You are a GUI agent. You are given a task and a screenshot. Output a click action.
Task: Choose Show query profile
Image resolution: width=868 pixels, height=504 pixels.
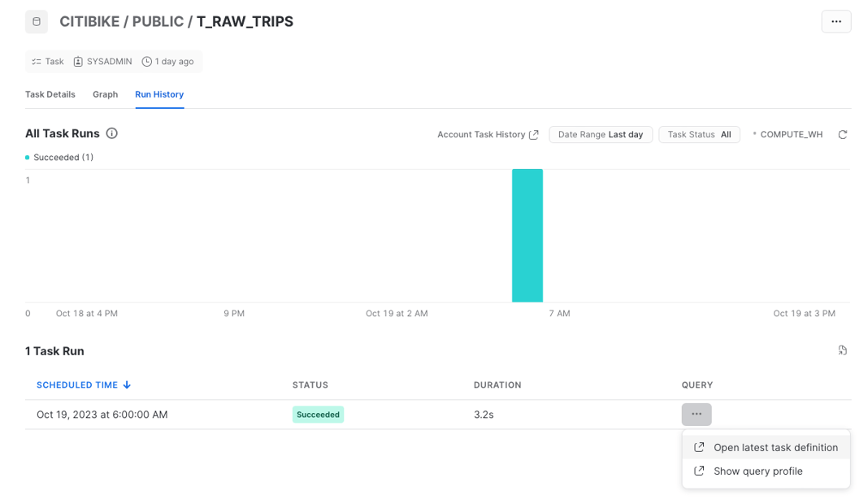(766, 471)
